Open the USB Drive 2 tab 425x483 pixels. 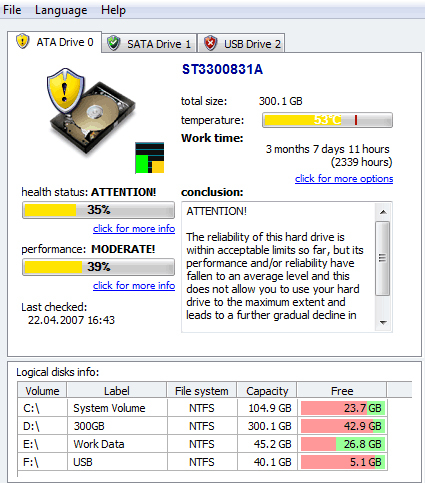(x=242, y=44)
